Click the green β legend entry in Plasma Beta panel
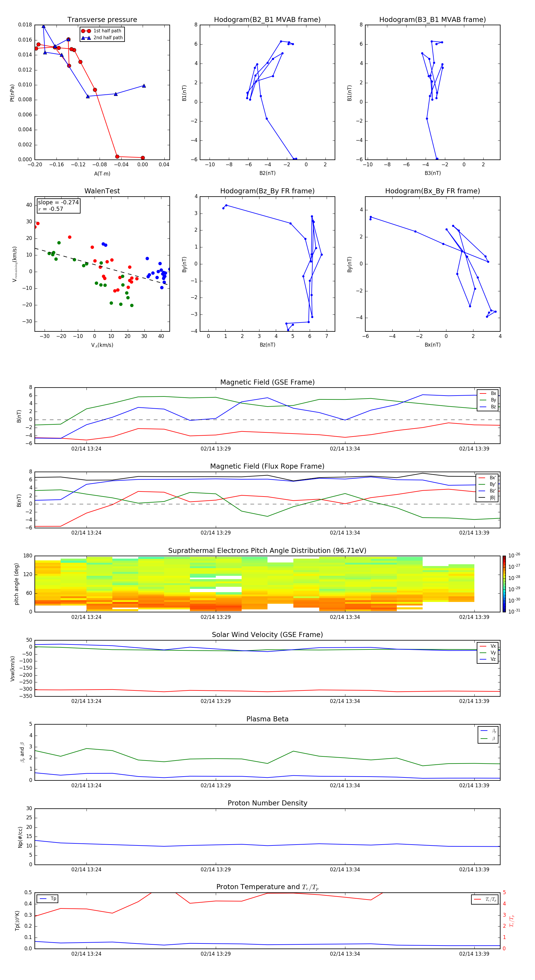The image size is (535, 980). pyautogui.click(x=488, y=739)
